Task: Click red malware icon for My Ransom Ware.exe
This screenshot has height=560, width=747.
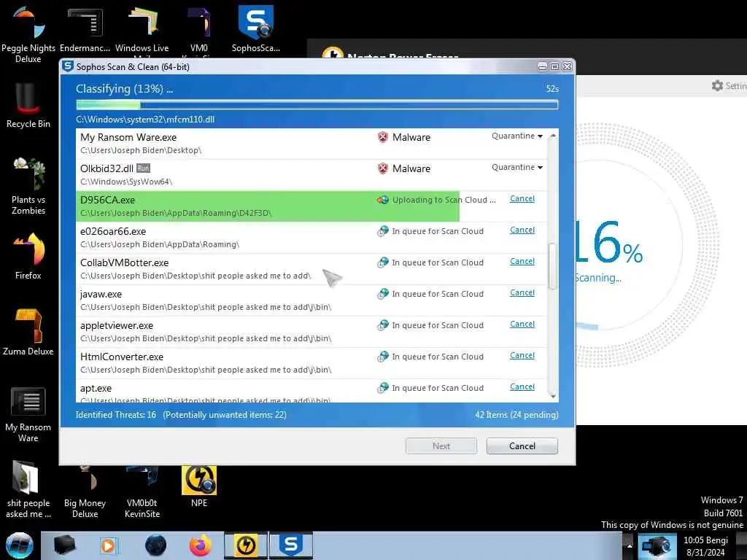Action: [382, 137]
